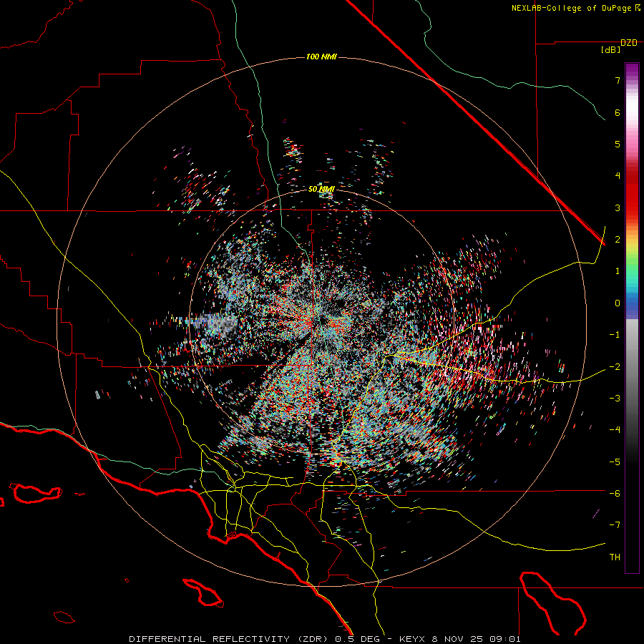Select the -3 dB scale tick label
644x644 pixels.
pos(615,399)
